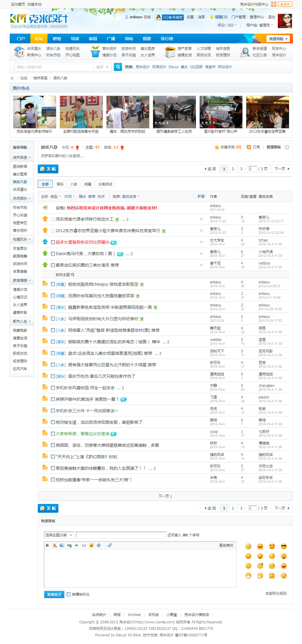Viewport: 302px width, 644px height.
Task: Select the 明星 thread category tab
Action: tap(88, 184)
